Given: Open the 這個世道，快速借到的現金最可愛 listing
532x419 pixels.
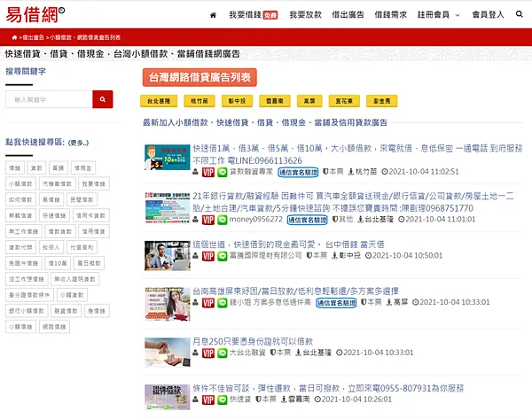Looking at the screenshot, I should pyautogui.click(x=288, y=244).
